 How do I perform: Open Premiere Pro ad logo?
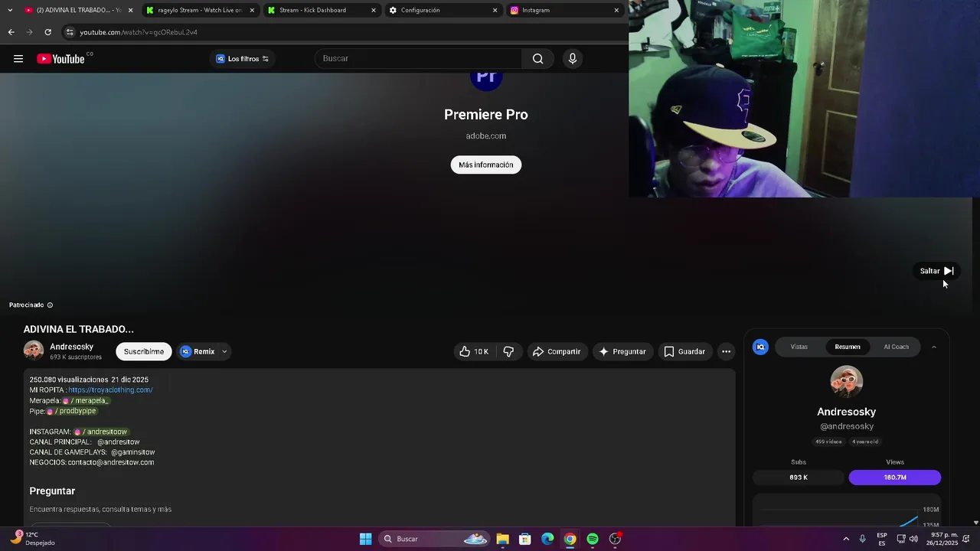(x=486, y=81)
